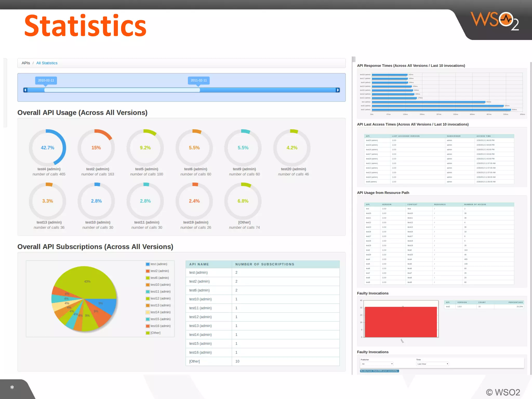The width and height of the screenshot is (532, 399).
Task: Open the All Statistics breadcrumb link
Action: (47, 63)
